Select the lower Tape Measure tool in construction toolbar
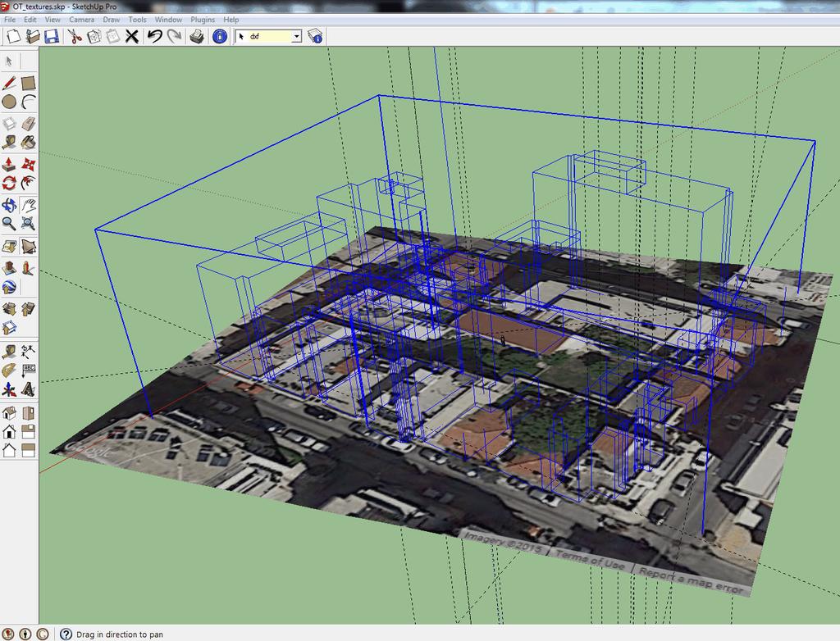Viewport: 840px width, 641px height. [9, 352]
